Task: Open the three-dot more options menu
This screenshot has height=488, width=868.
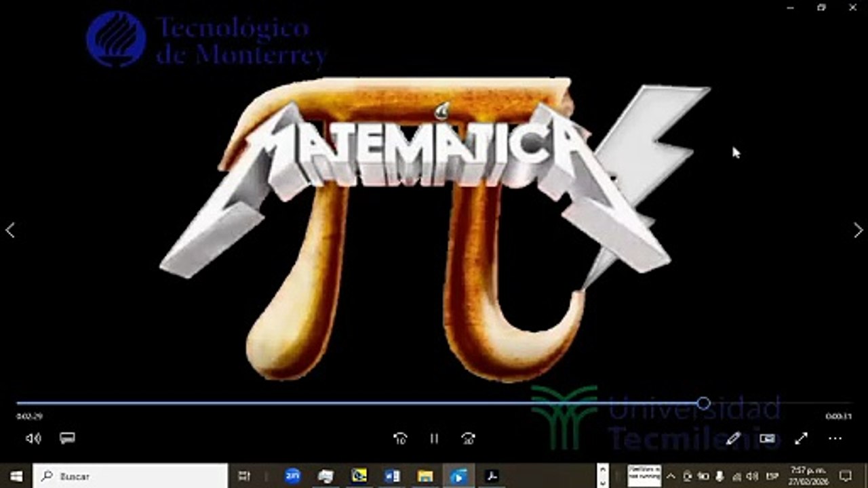Action: tap(835, 439)
